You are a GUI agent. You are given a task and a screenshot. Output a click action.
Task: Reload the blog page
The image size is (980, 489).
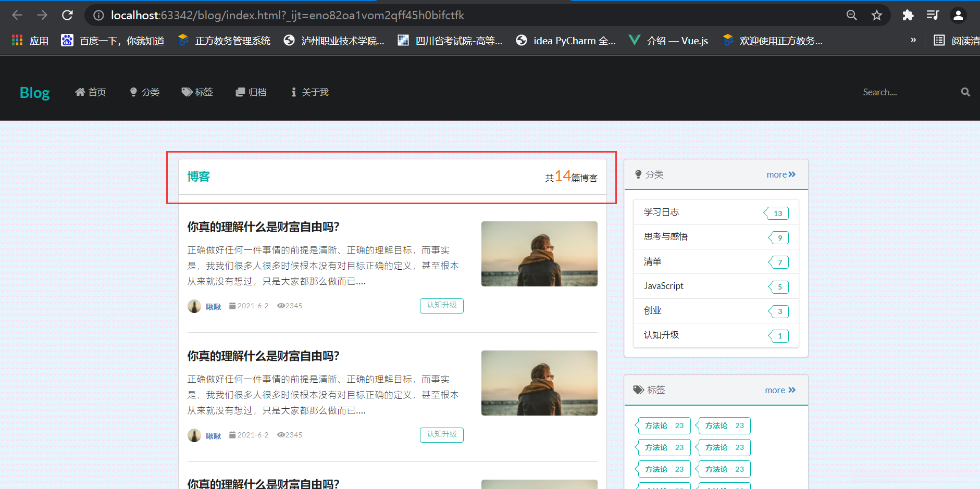(67, 16)
